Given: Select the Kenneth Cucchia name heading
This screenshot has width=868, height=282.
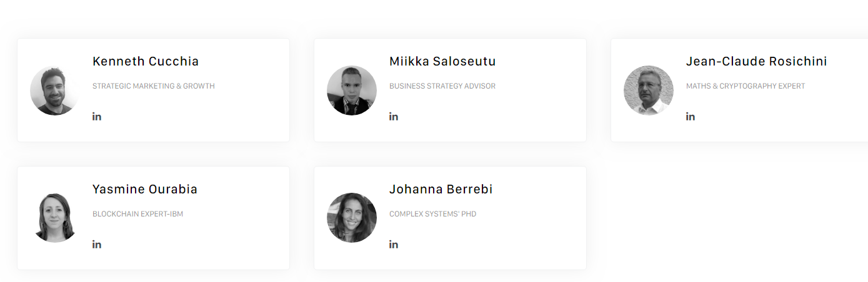Looking at the screenshot, I should (146, 61).
